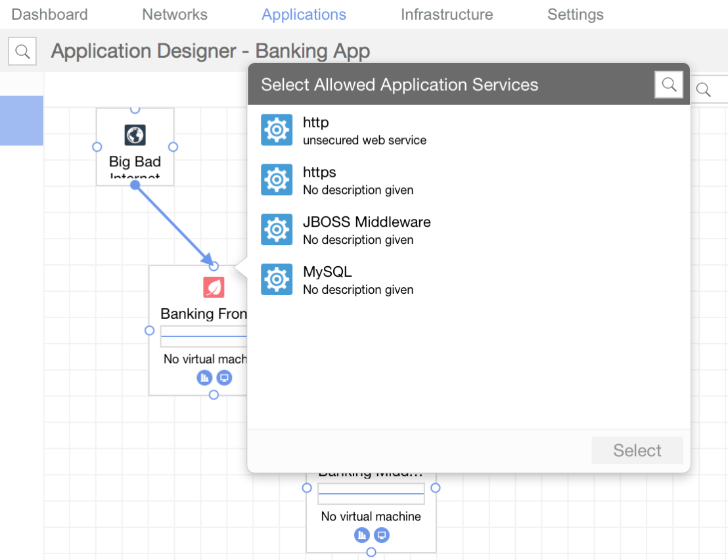Click the JBOSS Middleware gear icon

277,230
